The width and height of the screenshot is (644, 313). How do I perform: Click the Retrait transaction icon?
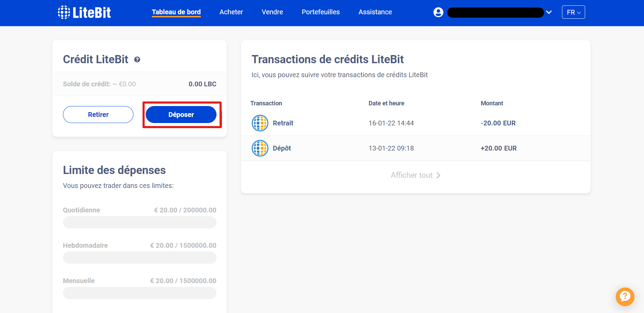[260, 123]
